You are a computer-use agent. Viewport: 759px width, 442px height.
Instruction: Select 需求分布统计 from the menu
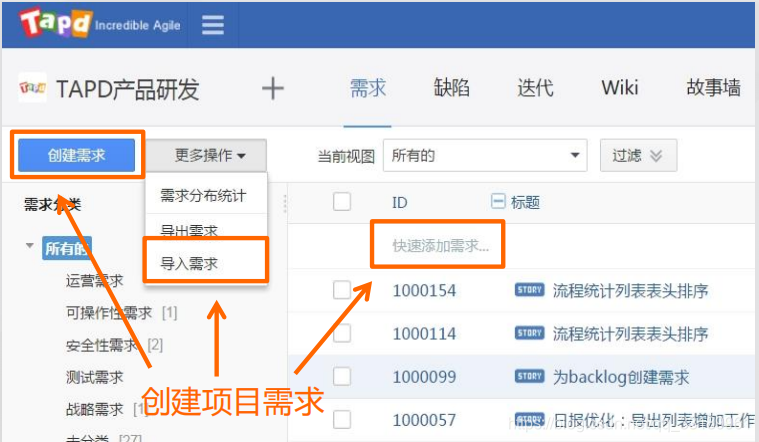coord(206,195)
